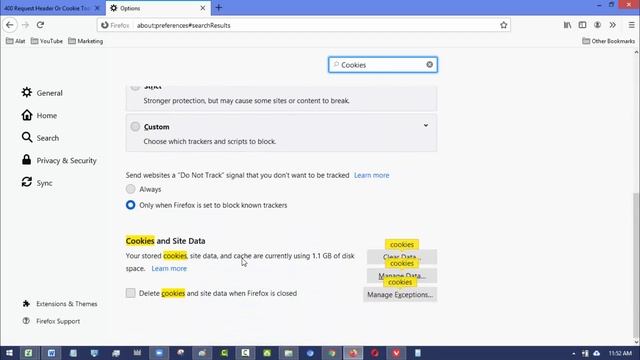Click the Manage Exceptions button
Image resolution: width=640 pixels, height=360 pixels.
[400, 294]
